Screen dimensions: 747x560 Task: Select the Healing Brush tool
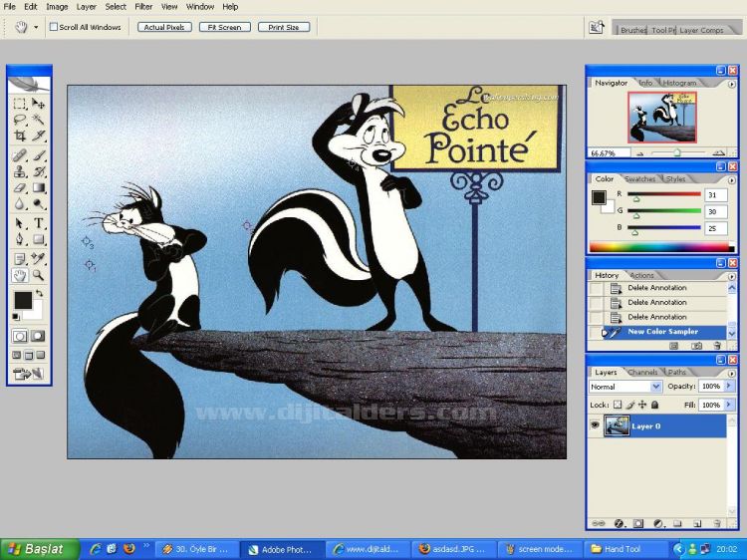tap(20, 154)
